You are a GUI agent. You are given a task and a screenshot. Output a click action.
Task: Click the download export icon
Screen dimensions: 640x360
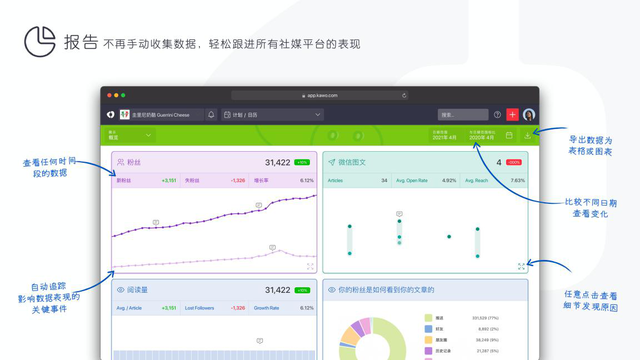[527, 135]
